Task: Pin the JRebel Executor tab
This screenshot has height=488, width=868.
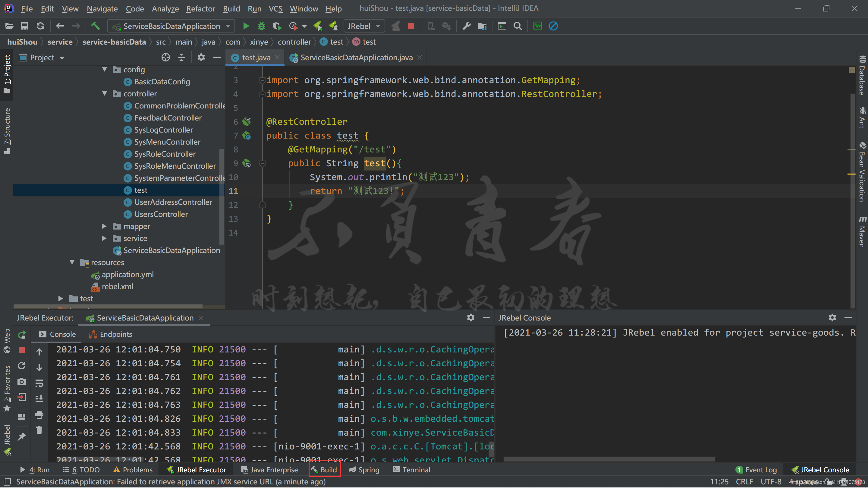Action: pos(22,437)
